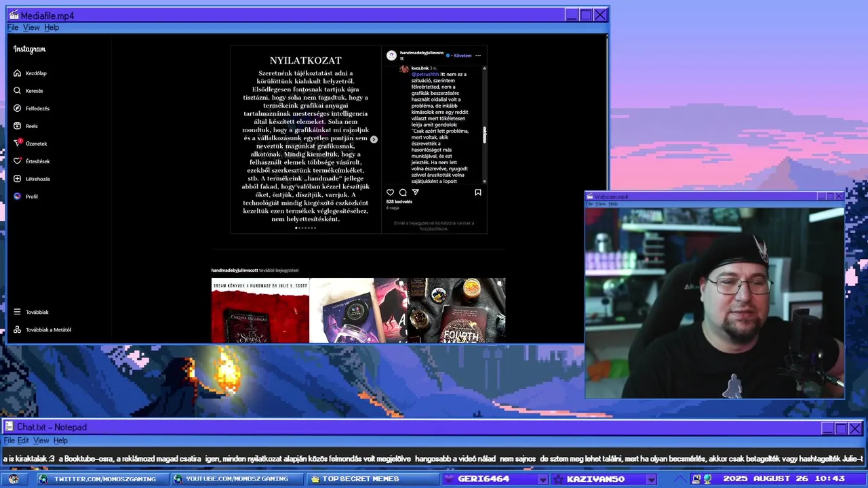Open three-dot options on post header
The width and height of the screenshot is (868, 488).
click(x=478, y=56)
